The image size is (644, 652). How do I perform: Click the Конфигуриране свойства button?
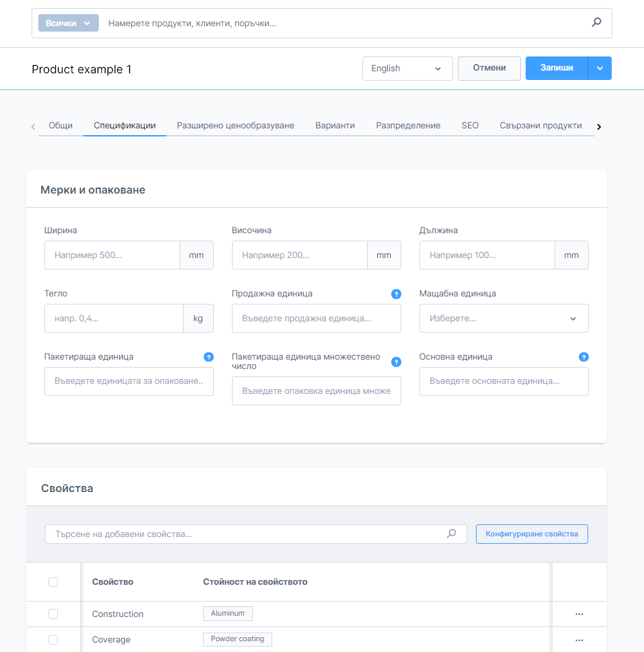pos(531,534)
